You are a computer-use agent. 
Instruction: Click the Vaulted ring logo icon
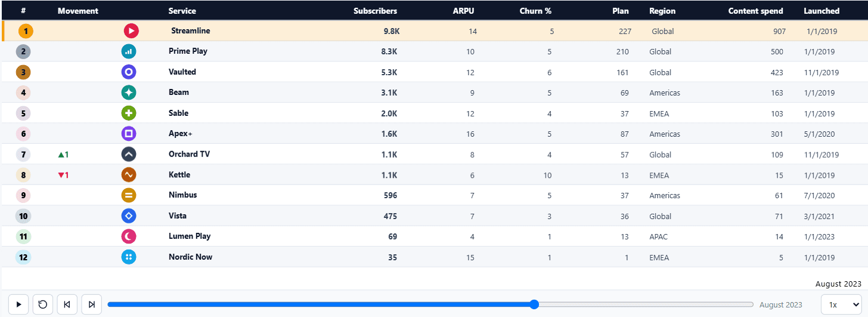(x=129, y=72)
